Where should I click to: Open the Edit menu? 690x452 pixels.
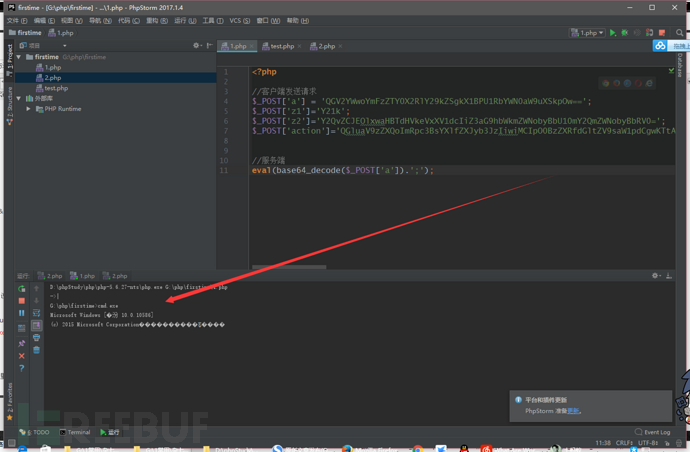click(44, 21)
